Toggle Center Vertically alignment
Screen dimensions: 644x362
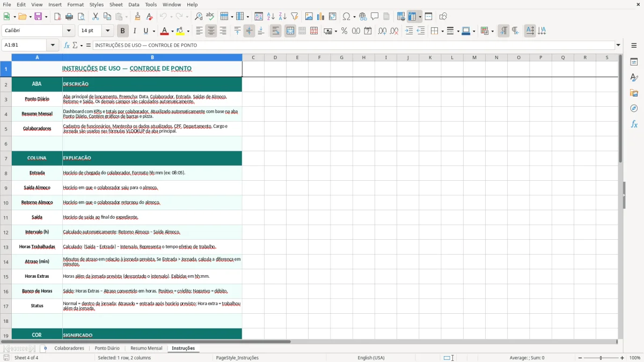(x=249, y=31)
